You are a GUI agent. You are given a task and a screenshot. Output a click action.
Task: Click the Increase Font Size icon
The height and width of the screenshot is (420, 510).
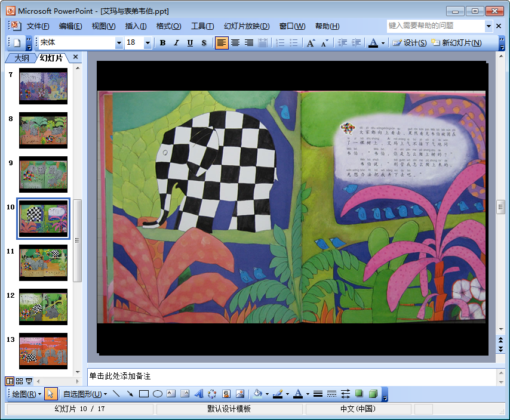click(x=311, y=43)
